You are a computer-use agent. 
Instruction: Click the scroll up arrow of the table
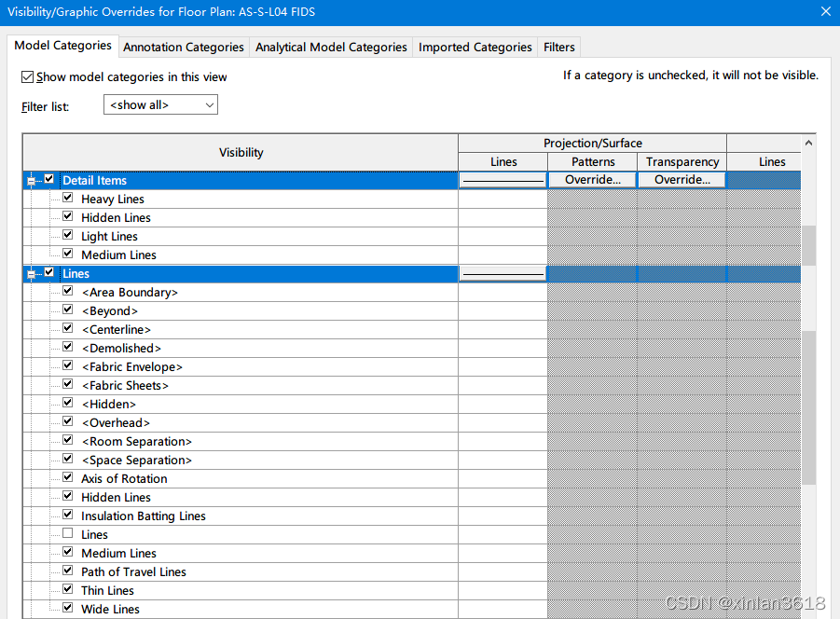(808, 143)
